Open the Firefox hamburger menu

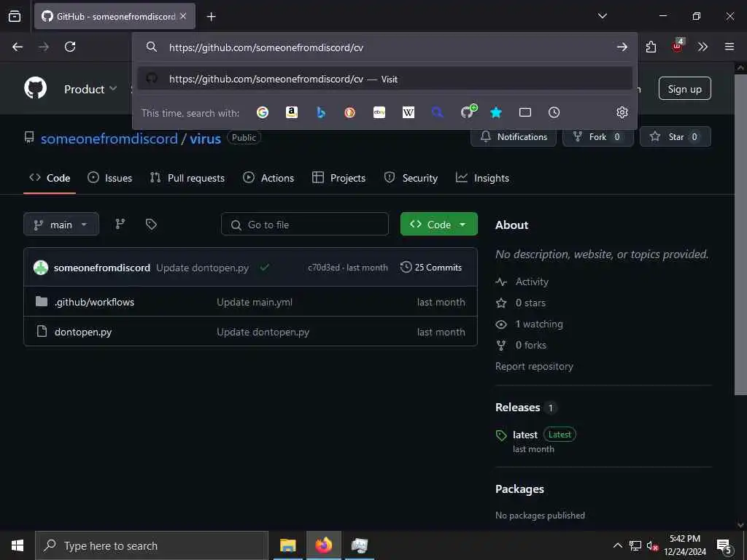pos(729,47)
